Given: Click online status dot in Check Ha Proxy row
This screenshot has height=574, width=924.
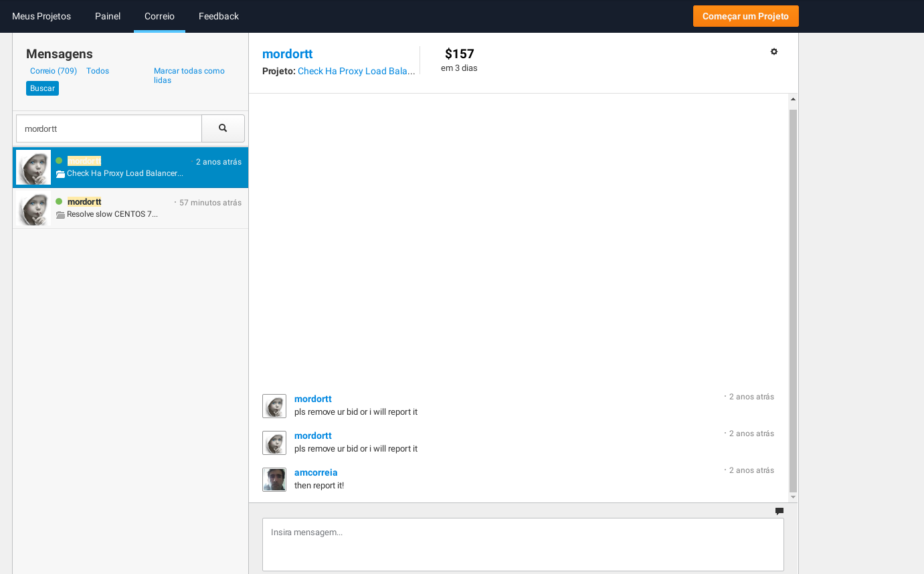Looking at the screenshot, I should point(59,161).
